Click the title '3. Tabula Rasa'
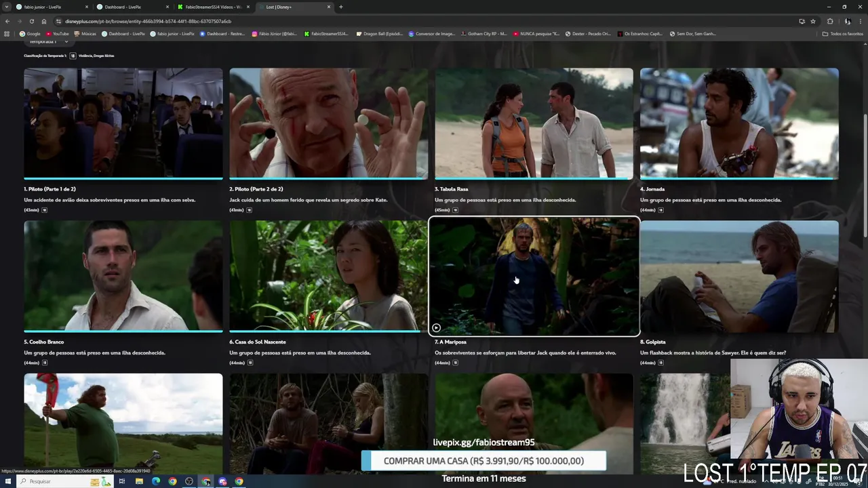 [x=452, y=189]
